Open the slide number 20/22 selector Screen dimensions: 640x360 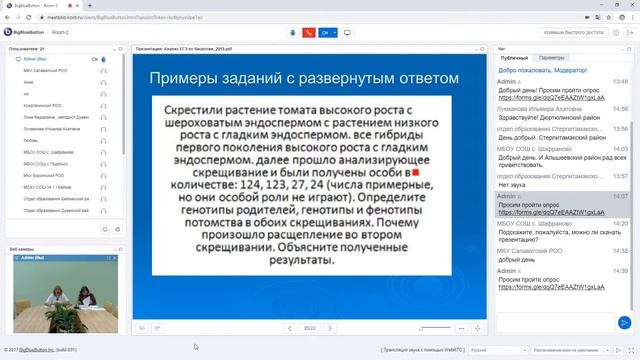click(x=309, y=328)
